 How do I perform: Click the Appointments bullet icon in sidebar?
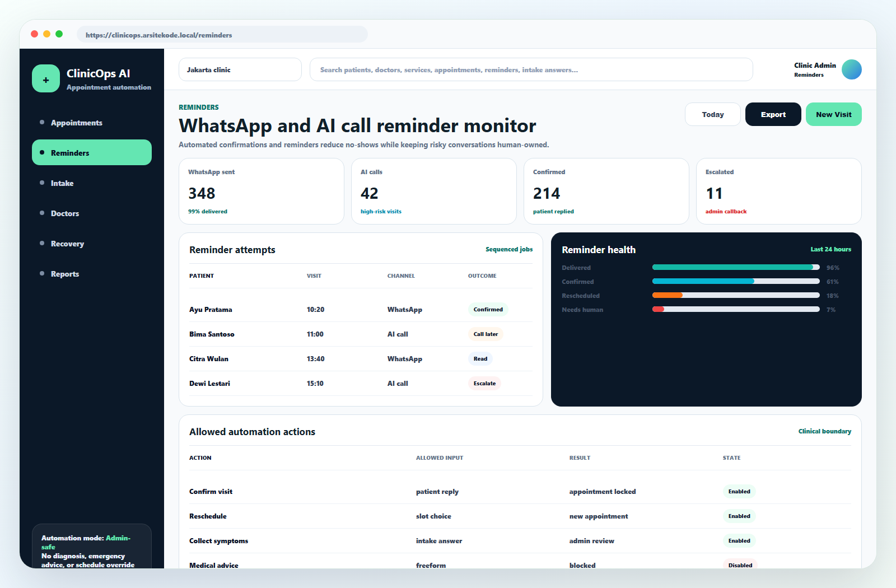pos(42,122)
